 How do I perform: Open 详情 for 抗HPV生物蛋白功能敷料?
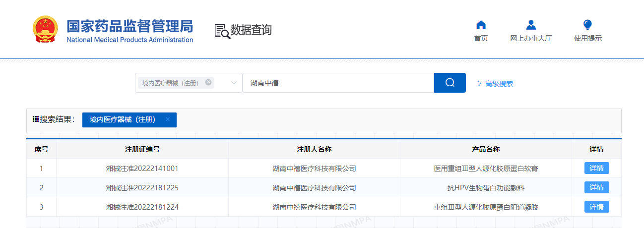pyautogui.click(x=596, y=188)
